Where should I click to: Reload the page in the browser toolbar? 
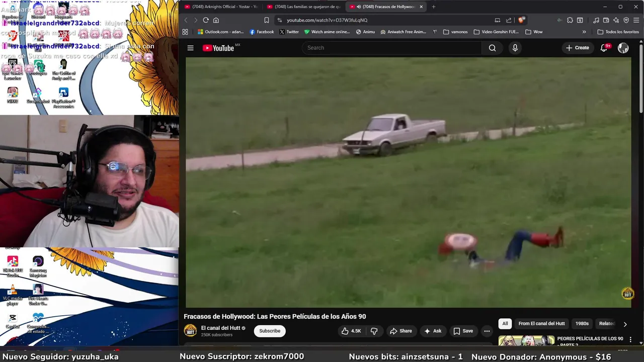point(206,20)
